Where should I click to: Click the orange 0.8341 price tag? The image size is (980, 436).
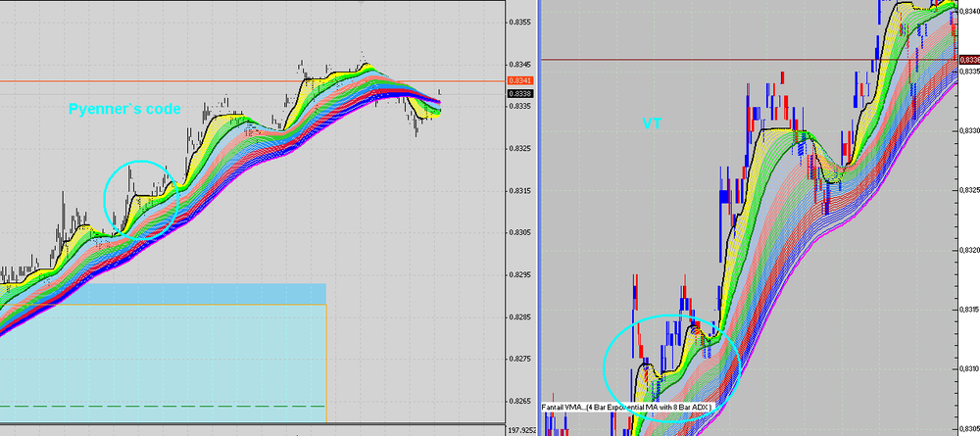pos(520,80)
